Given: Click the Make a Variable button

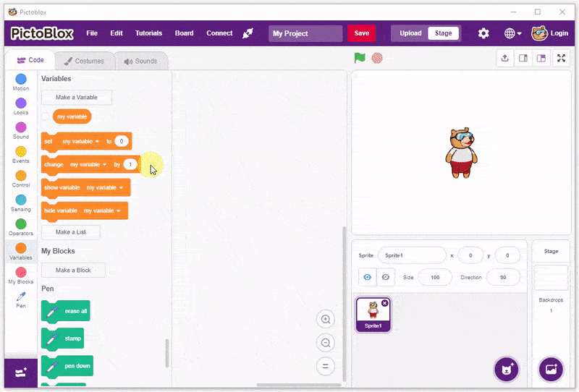Looking at the screenshot, I should click(77, 97).
